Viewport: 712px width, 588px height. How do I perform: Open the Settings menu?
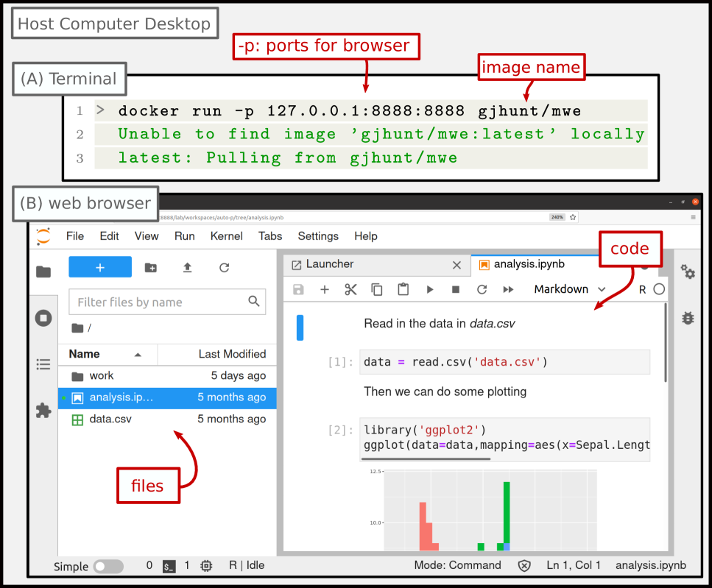318,236
